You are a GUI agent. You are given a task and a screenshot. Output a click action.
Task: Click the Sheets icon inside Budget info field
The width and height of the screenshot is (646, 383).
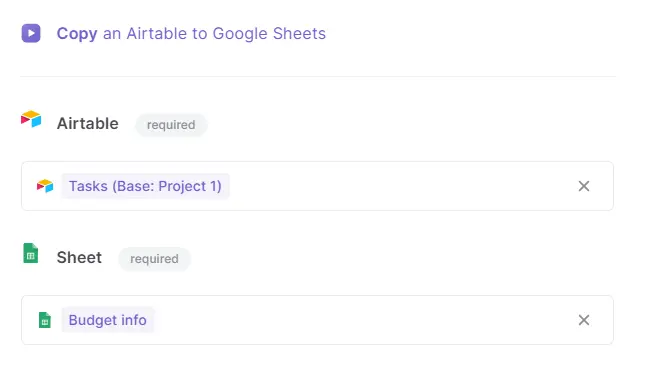coord(44,320)
